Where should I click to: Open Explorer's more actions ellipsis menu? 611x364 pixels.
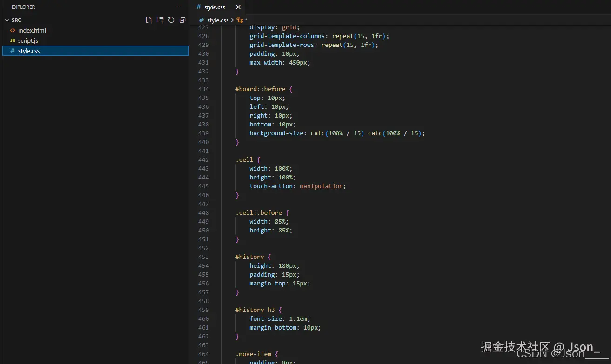(x=178, y=7)
